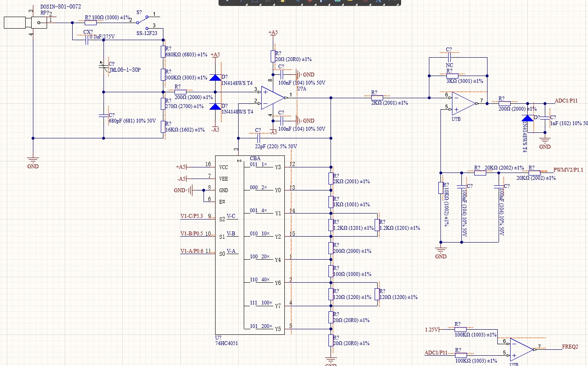Select the 20Ω (20R0) resistor value under +A5 supply

[293, 59]
